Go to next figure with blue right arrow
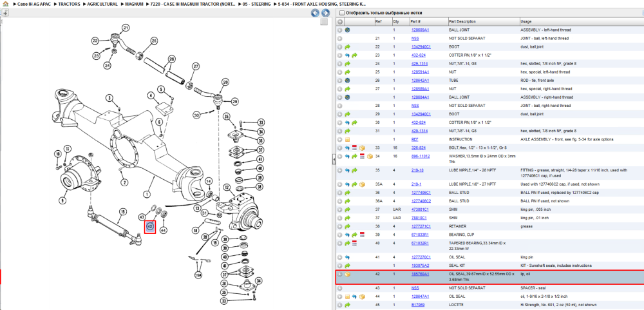The height and width of the screenshot is (310, 644). click(325, 13)
